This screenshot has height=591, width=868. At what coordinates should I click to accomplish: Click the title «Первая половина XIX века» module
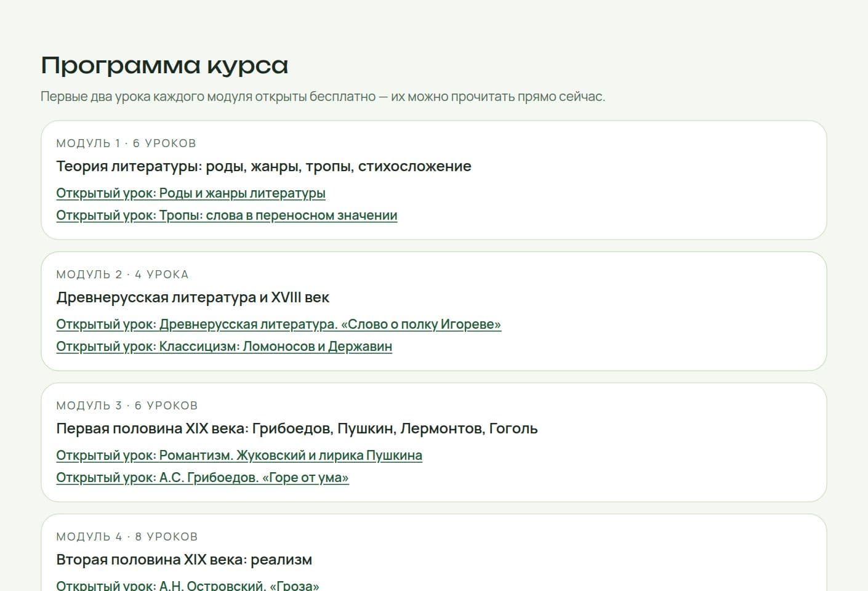click(297, 428)
